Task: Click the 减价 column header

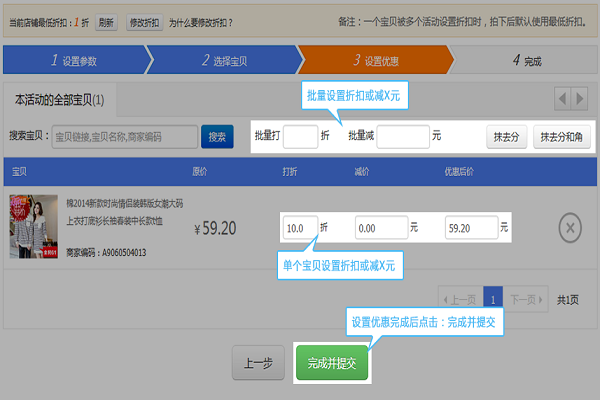Action: click(362, 172)
